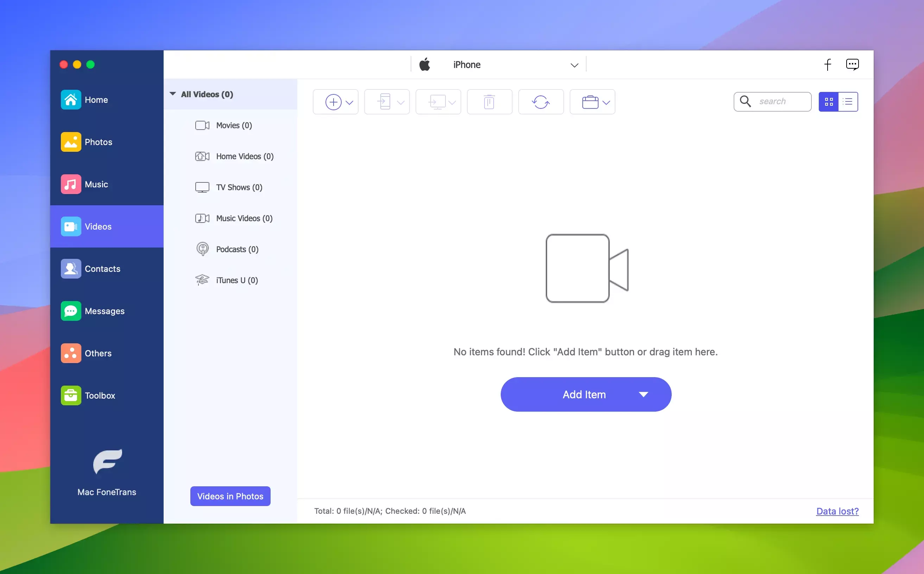Open the toolbox briefcase toolbar icon
The image size is (924, 574).
tap(592, 102)
